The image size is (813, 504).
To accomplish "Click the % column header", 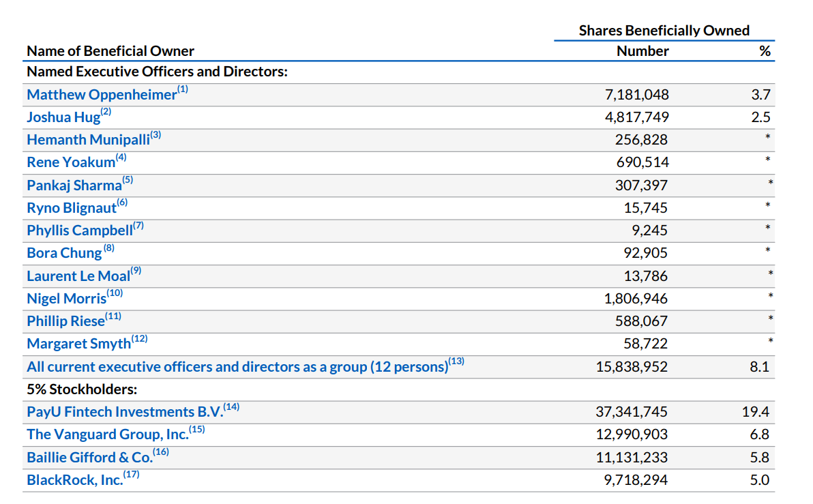I will coord(765,51).
